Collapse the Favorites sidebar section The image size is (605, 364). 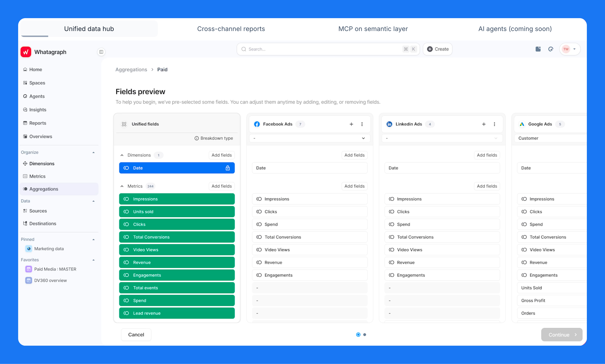93,260
